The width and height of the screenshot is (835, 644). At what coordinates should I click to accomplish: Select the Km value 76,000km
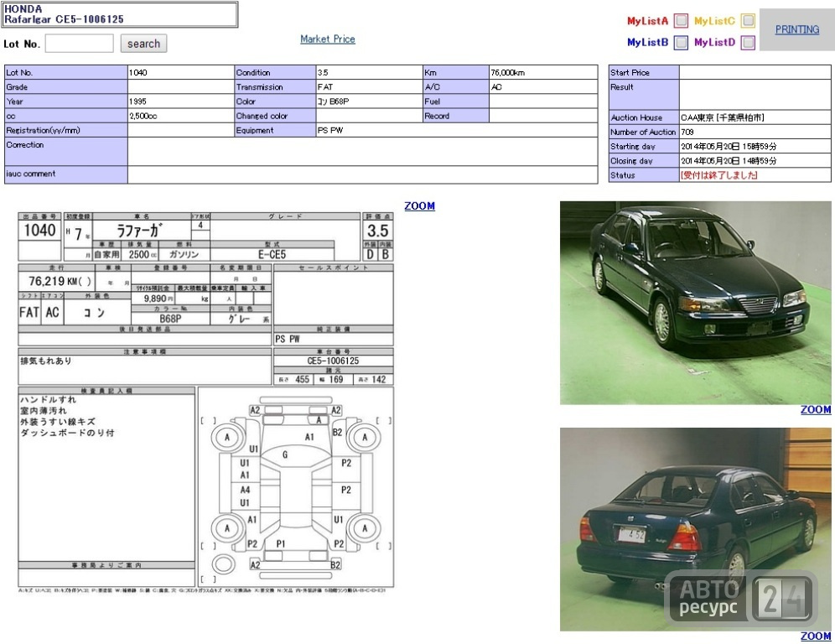507,72
